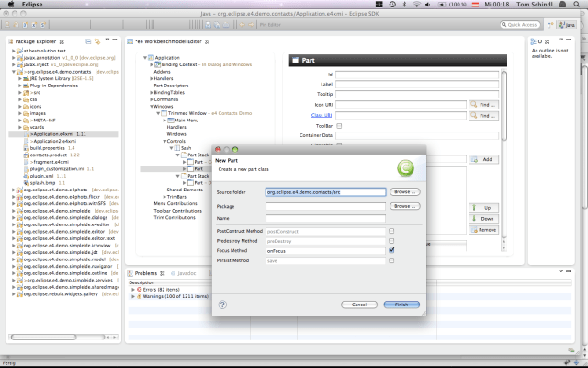
Task: Uncheck the Focus Method checkbox
Action: click(391, 250)
